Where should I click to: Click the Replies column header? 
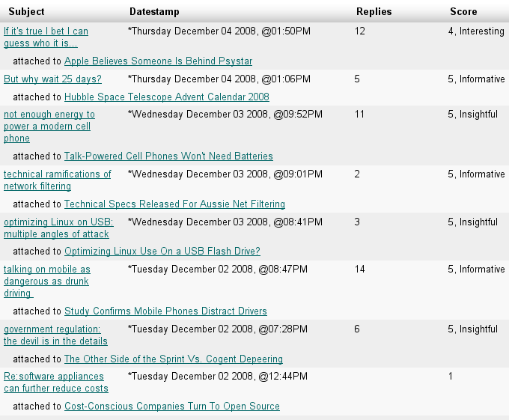tap(374, 12)
